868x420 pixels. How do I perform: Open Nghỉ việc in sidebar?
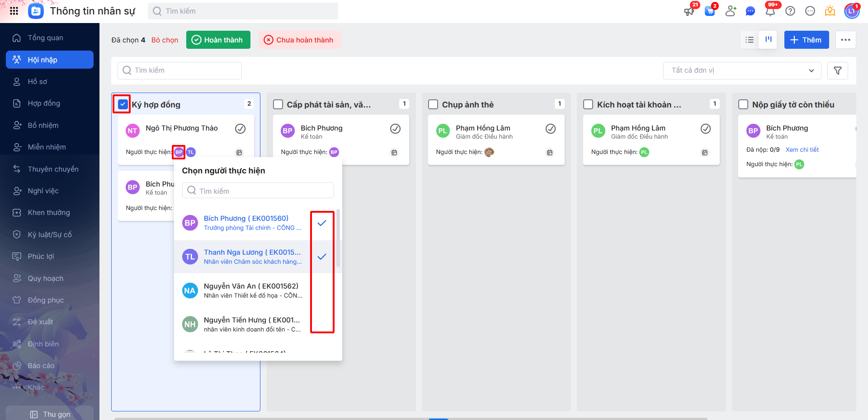click(50, 191)
